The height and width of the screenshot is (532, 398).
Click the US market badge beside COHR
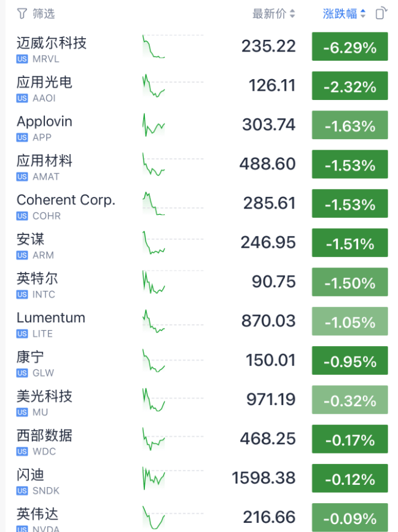[22, 216]
